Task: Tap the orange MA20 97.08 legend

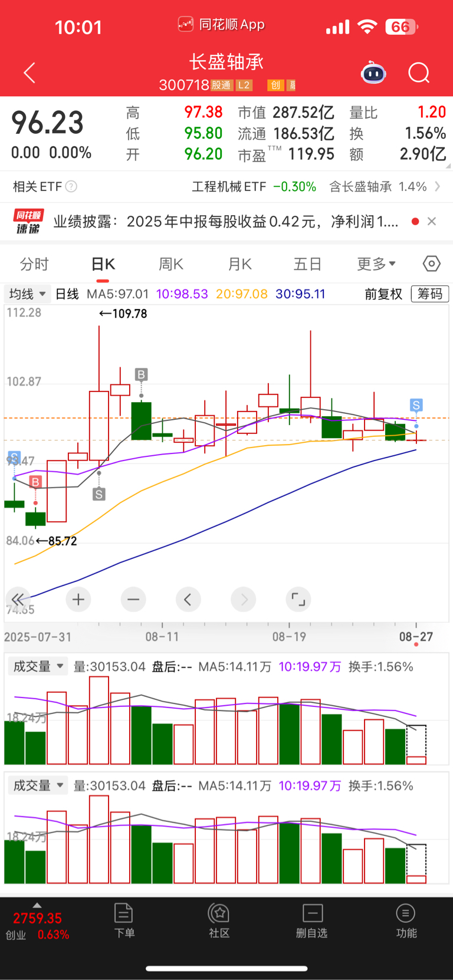Action: pos(242,294)
